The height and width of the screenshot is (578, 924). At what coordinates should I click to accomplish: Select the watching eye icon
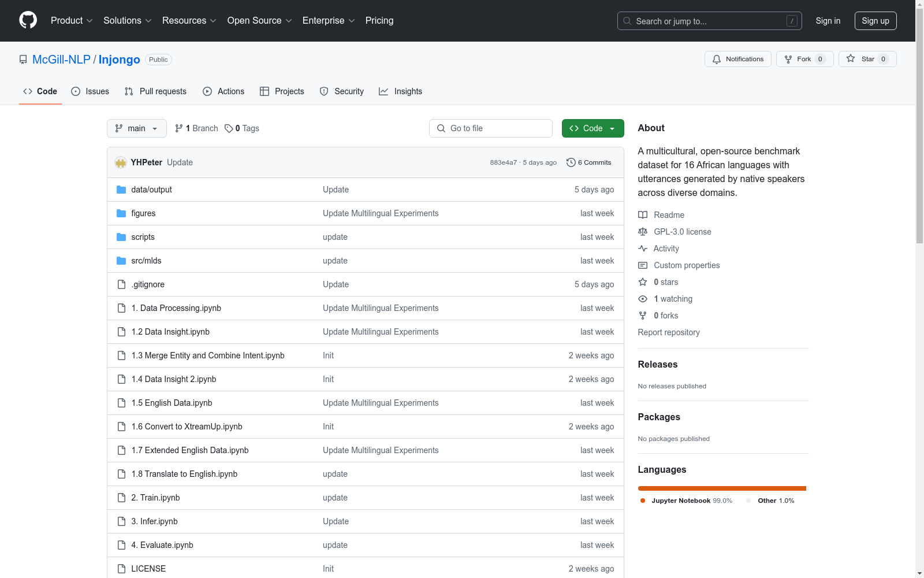tap(643, 299)
